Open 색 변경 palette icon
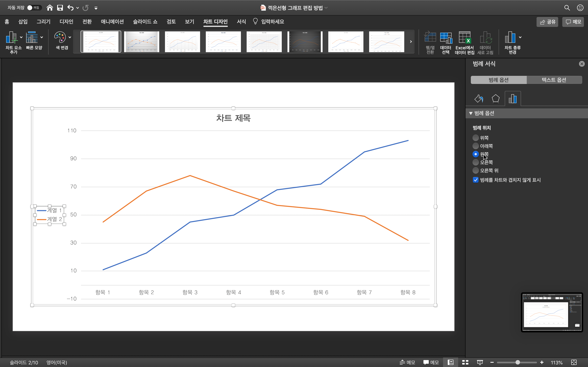 [x=60, y=37]
